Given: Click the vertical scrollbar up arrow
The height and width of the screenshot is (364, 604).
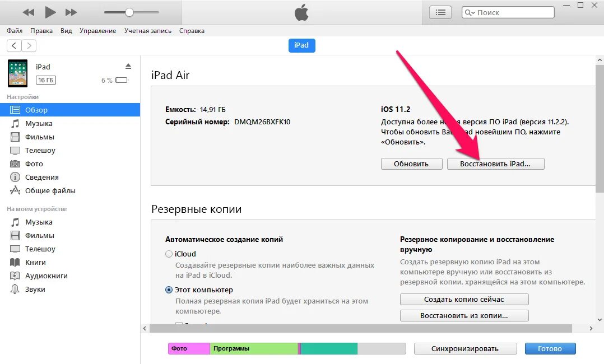Looking at the screenshot, I should pos(600,60).
